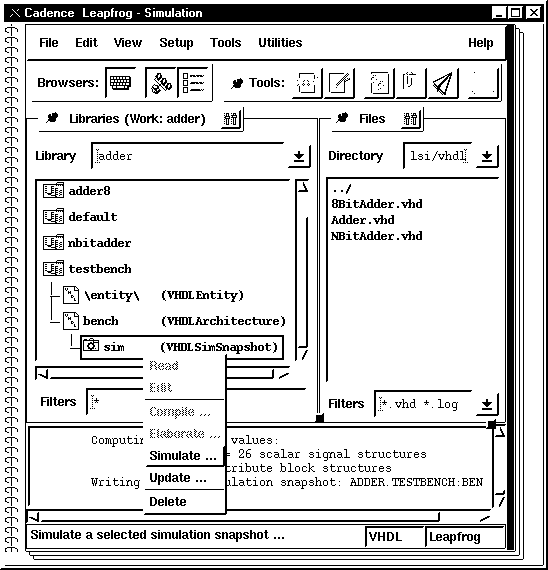The image size is (548, 570).
Task: Click the bench architecture file icon
Action: tap(71, 321)
